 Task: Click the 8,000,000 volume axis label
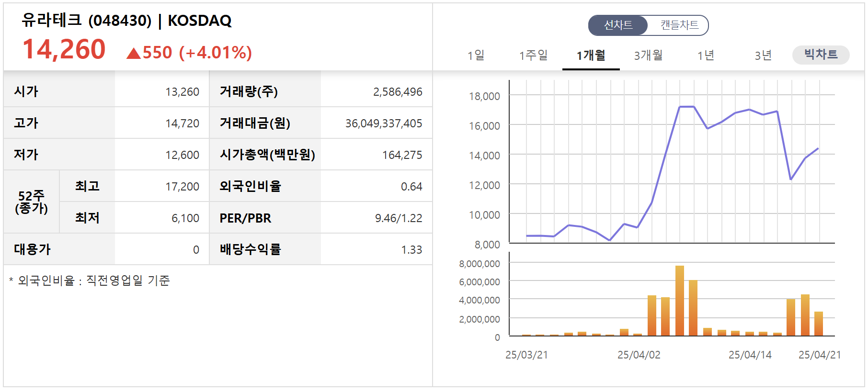coord(480,264)
